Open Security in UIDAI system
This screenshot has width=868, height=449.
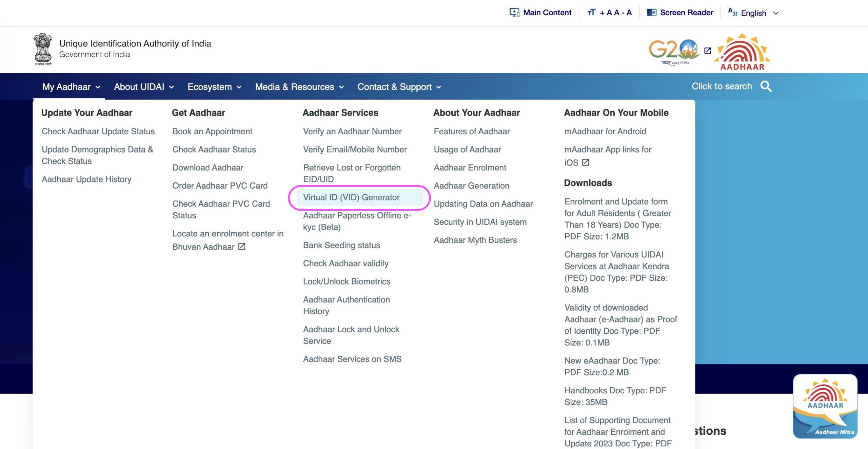pos(480,222)
